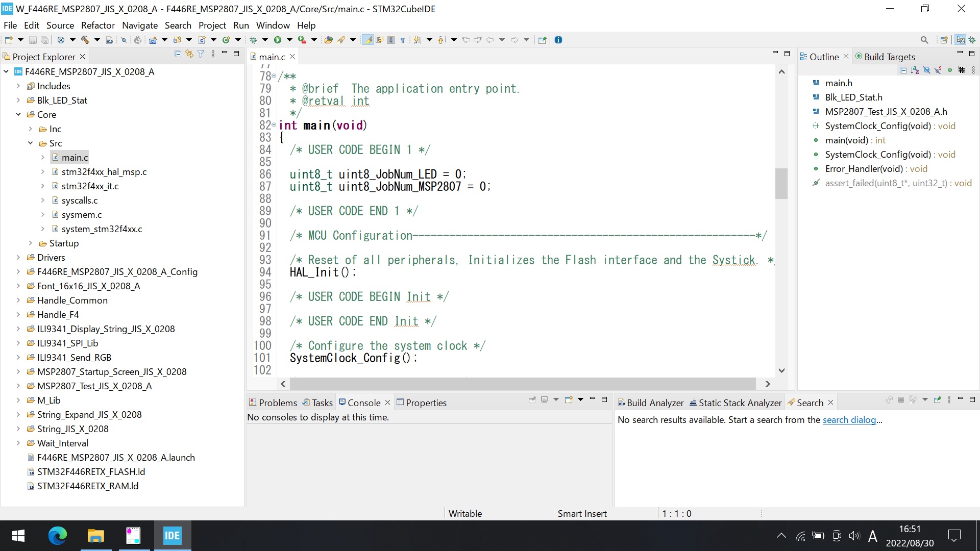Switch to the Static Stack Analyzer tab
The width and height of the screenshot is (980, 551).
point(735,403)
